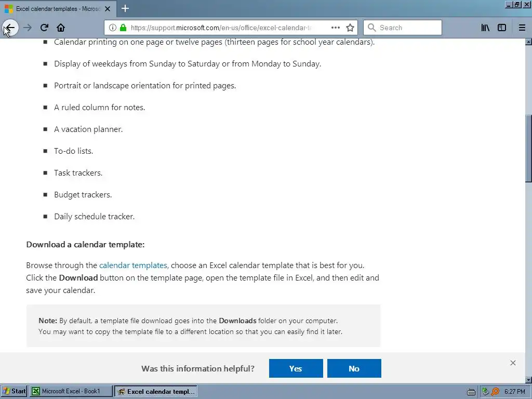Answer No to the helpful survey
Viewport: 532px width, 399px height.
pyautogui.click(x=354, y=368)
